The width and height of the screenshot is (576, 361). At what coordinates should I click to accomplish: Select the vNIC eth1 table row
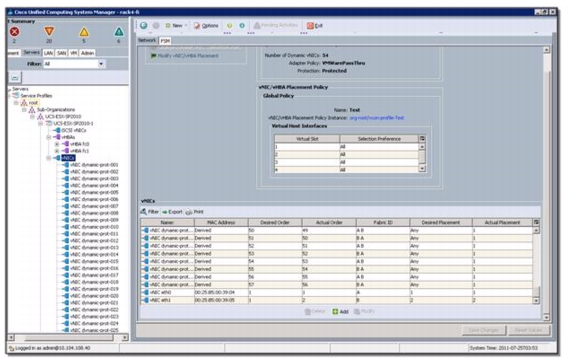click(x=336, y=300)
